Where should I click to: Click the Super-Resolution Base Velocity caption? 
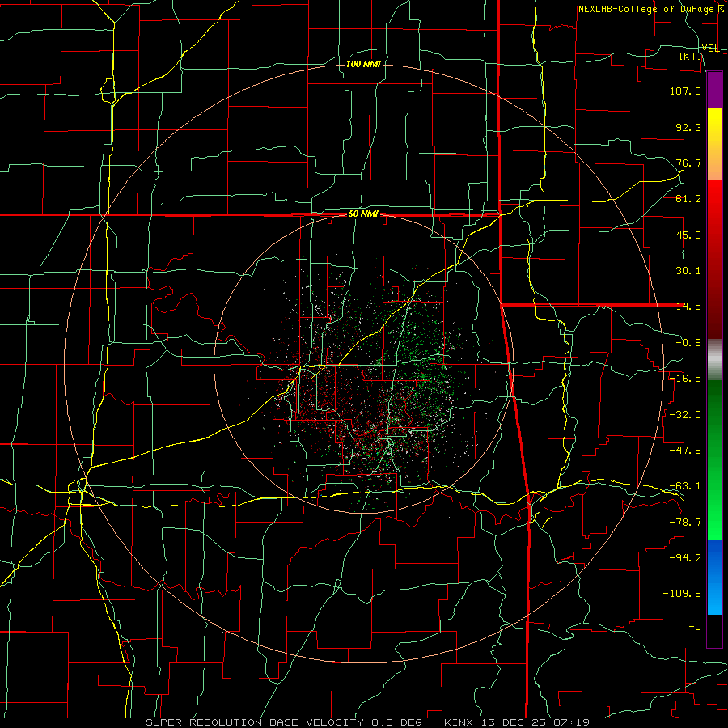pyautogui.click(x=368, y=722)
